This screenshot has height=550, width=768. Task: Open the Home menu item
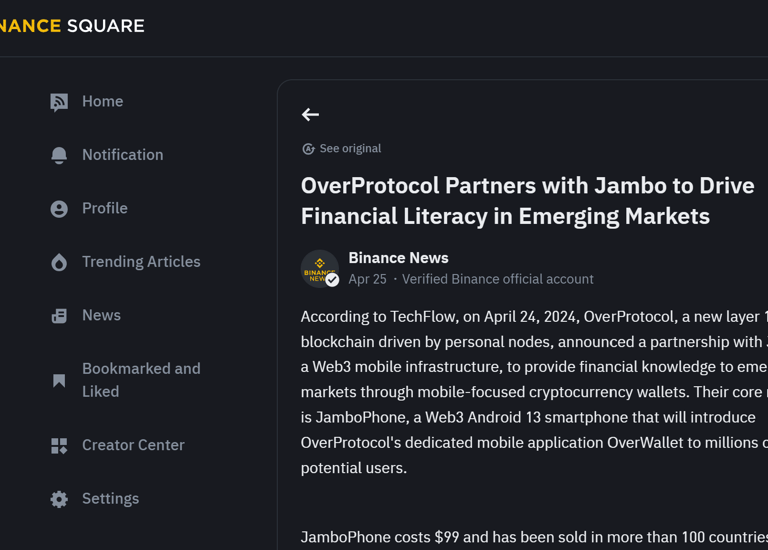(102, 102)
